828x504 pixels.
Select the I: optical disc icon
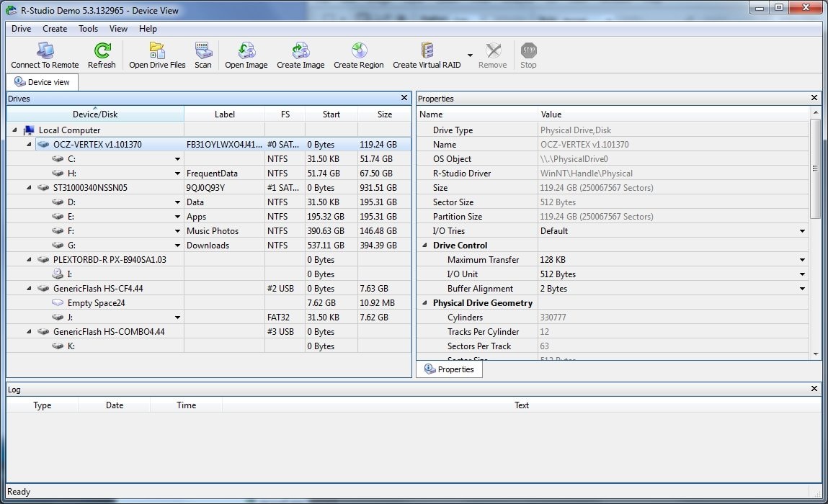click(58, 274)
